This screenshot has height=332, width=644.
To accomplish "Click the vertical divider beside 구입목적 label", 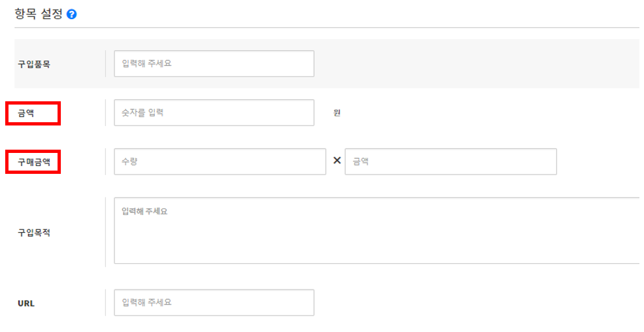I will click(105, 232).
